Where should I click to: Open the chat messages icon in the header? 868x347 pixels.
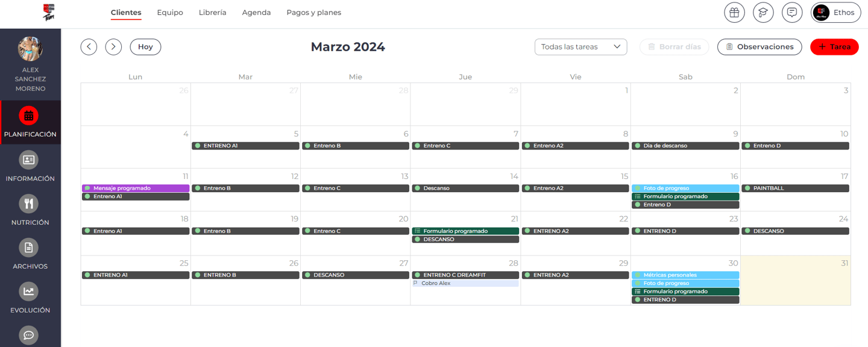(x=792, y=13)
